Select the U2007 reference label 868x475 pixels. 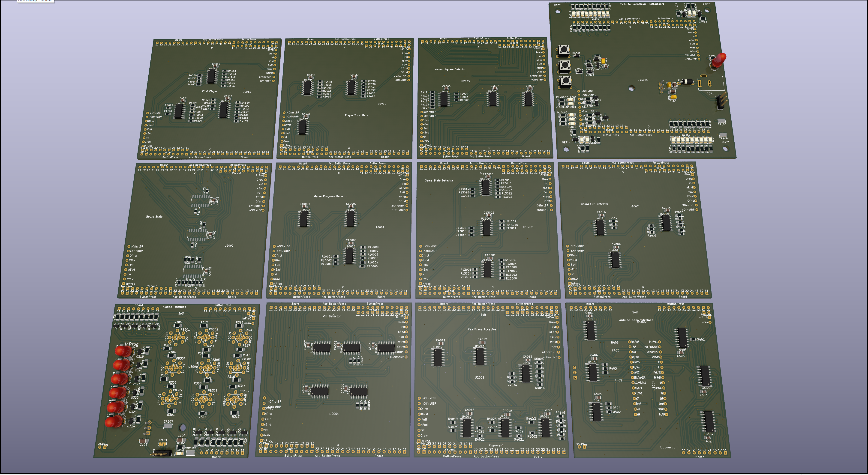click(x=634, y=206)
